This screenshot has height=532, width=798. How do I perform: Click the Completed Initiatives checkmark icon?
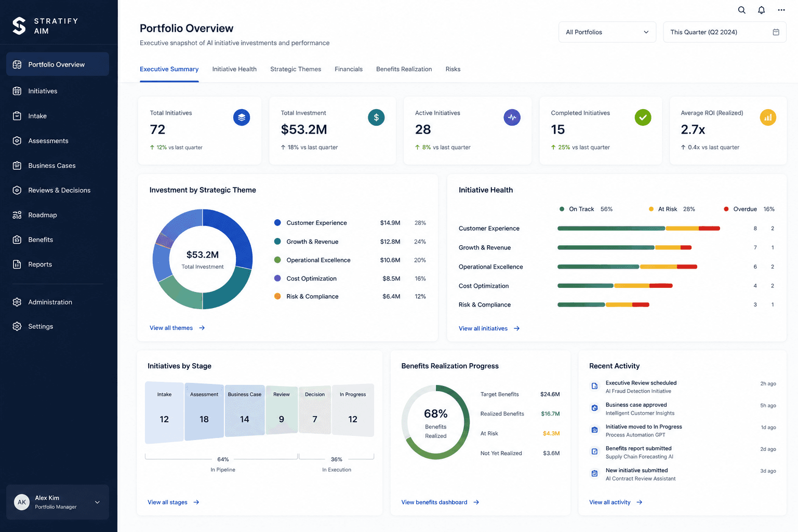pos(643,117)
